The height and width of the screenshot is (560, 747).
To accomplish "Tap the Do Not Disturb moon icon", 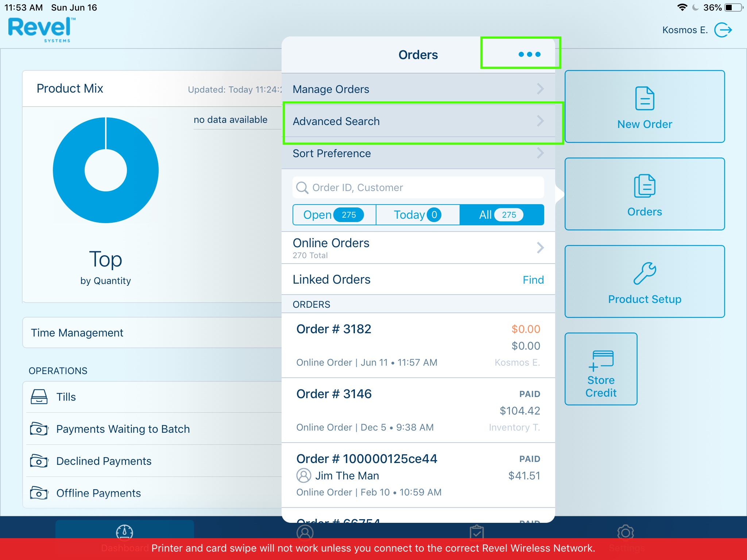I will (695, 7).
